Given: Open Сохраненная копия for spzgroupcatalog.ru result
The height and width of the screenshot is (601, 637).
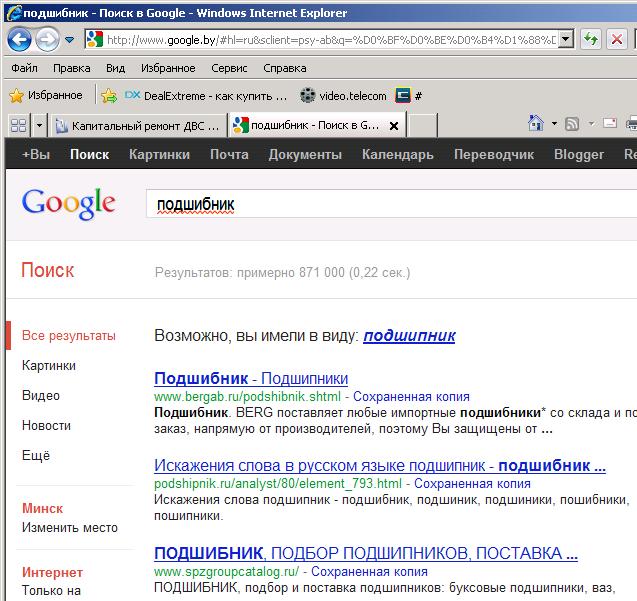Looking at the screenshot, I should (369, 571).
